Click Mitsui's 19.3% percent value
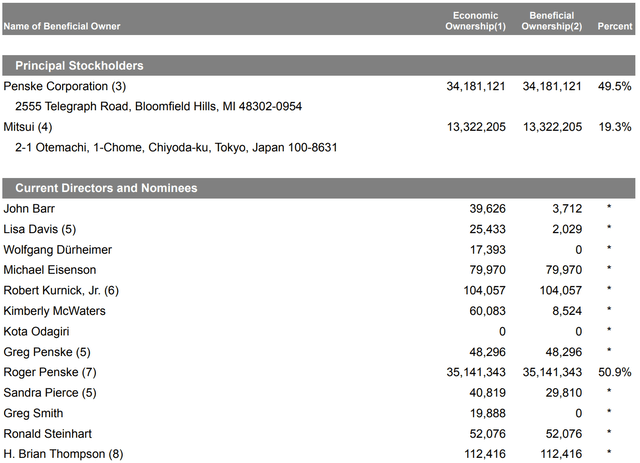The height and width of the screenshot is (463, 640). coord(615,127)
